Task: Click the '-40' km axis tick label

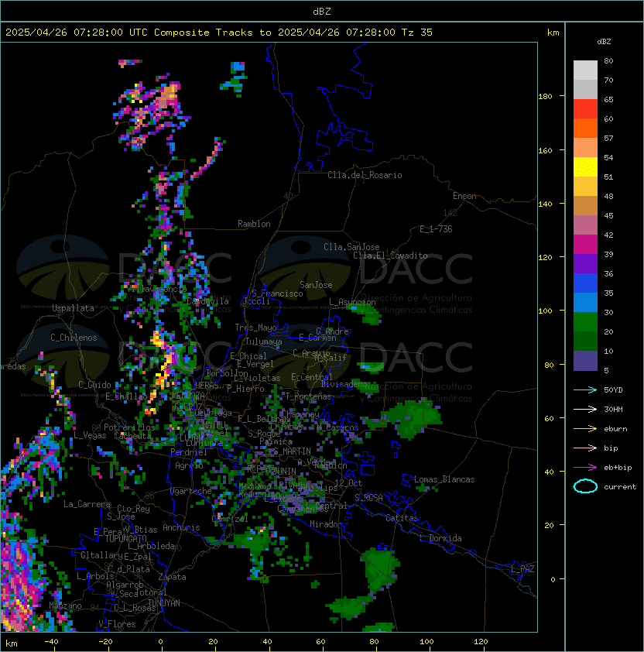Action: [51, 642]
